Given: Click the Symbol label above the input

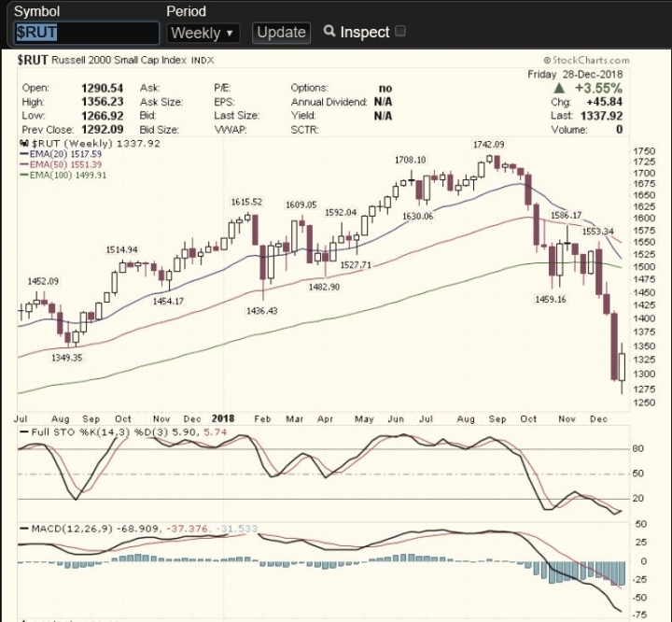Looking at the screenshot, I should point(36,11).
